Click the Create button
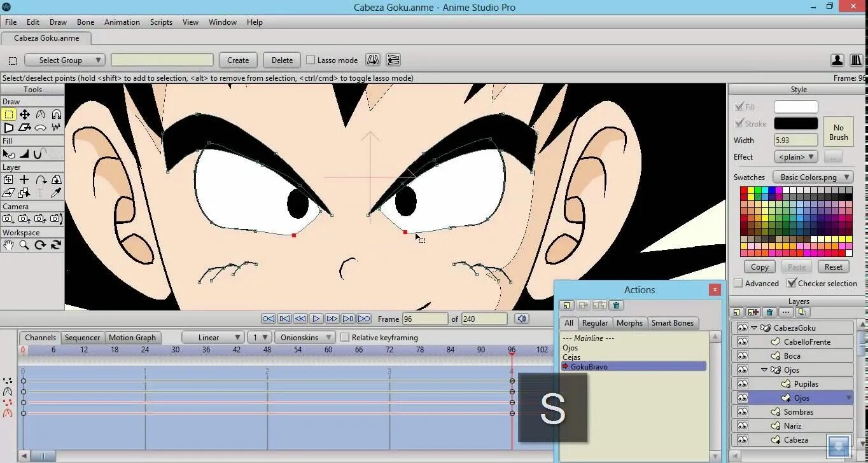 click(238, 60)
